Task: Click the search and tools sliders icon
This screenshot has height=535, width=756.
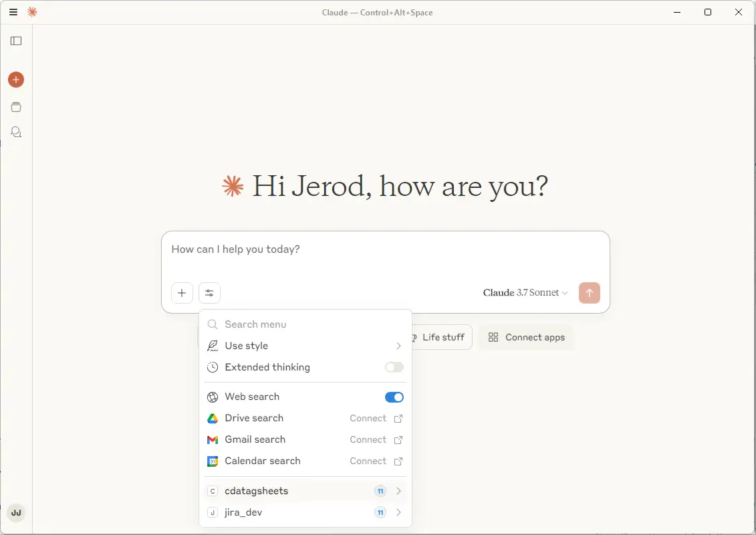Action: (x=209, y=293)
